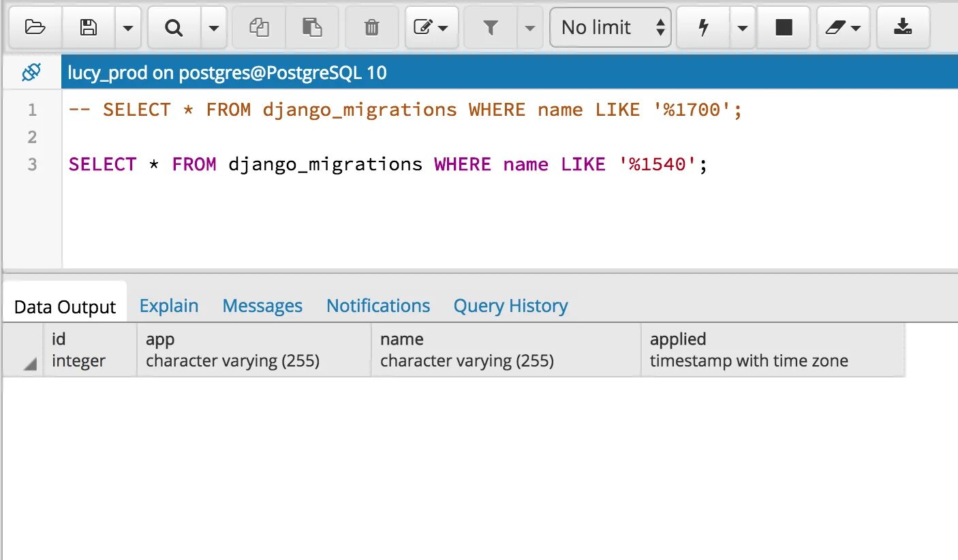Screen dimensions: 958x560
Task: Open the No limit row selector
Action: click(611, 27)
